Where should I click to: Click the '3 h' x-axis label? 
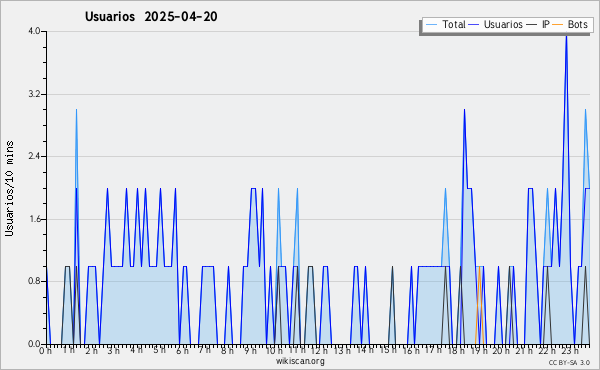pyautogui.click(x=114, y=350)
